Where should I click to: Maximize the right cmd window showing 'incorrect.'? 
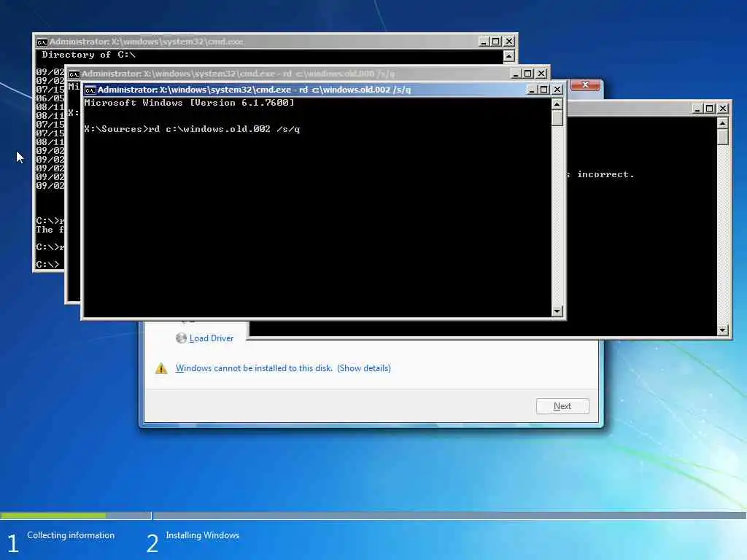709,109
